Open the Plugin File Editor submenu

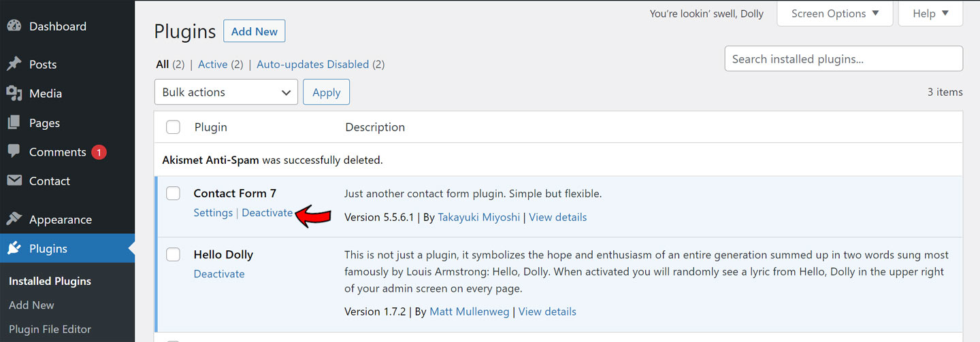[50, 329]
